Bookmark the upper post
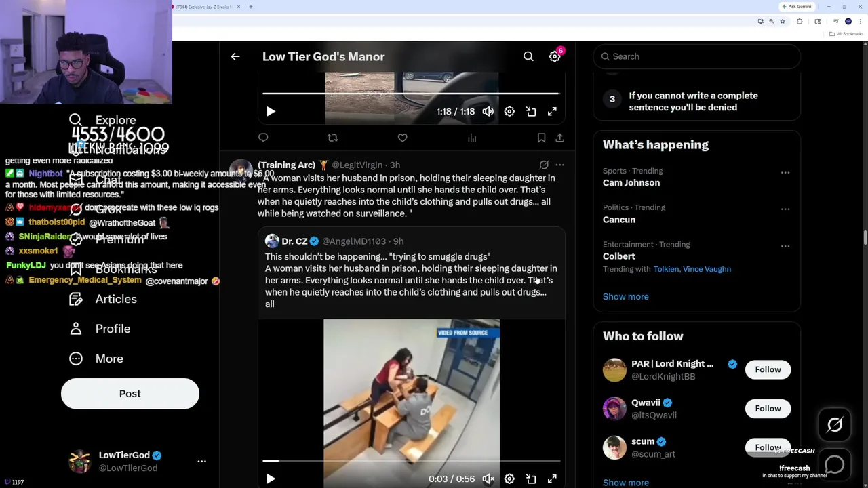The image size is (868, 488). [x=541, y=138]
